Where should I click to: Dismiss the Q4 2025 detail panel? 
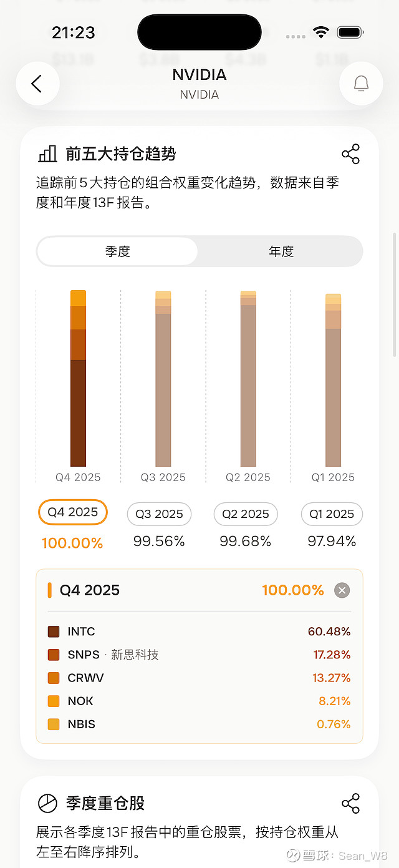click(341, 590)
